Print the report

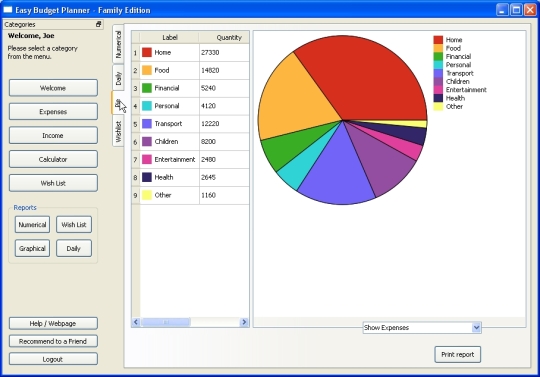pyautogui.click(x=457, y=354)
